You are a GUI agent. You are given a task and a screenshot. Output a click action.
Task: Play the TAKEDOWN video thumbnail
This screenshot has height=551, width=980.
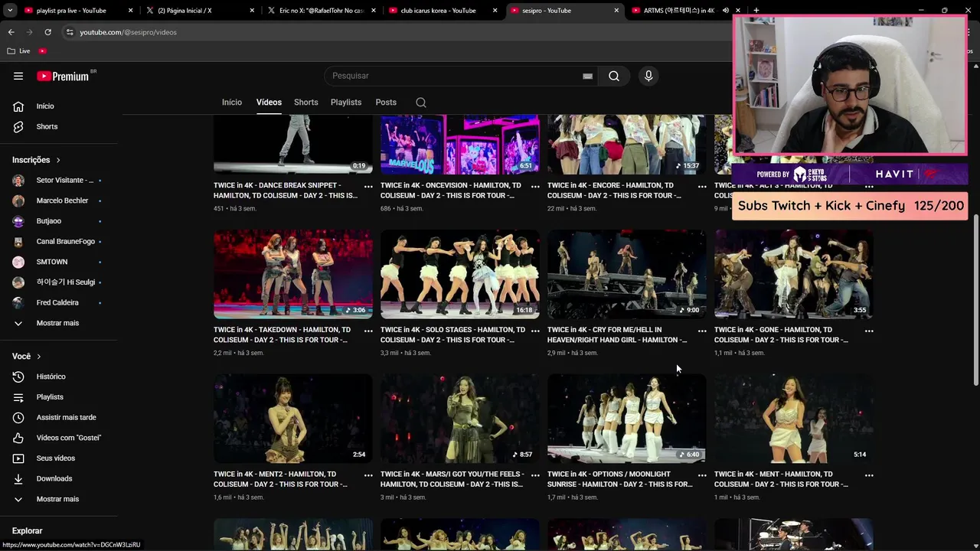[293, 274]
